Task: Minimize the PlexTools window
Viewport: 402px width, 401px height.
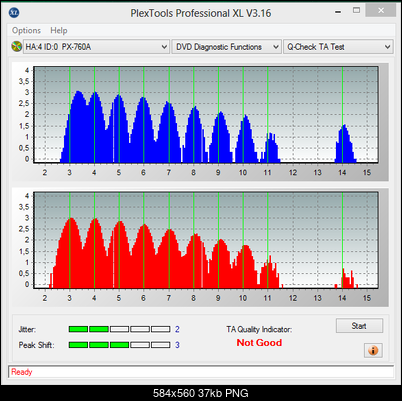Action: 338,12
